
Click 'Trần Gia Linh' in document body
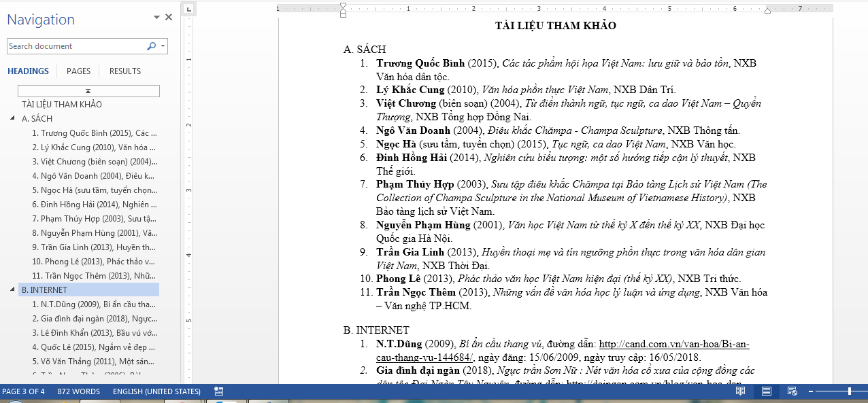click(410, 252)
